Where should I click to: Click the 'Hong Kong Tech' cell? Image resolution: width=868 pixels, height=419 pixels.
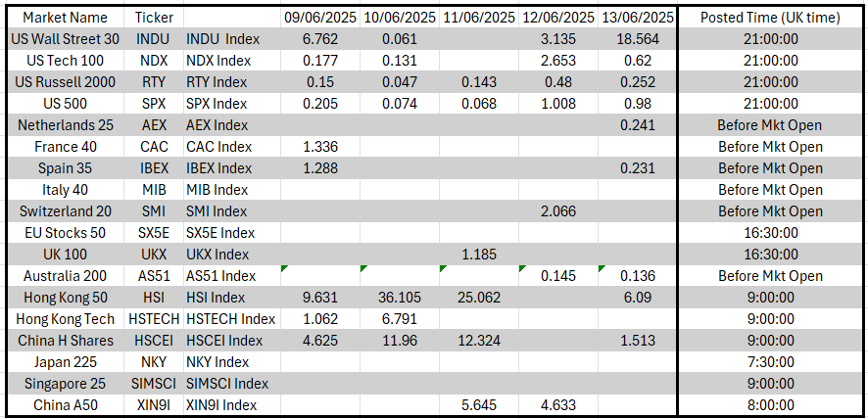point(65,319)
